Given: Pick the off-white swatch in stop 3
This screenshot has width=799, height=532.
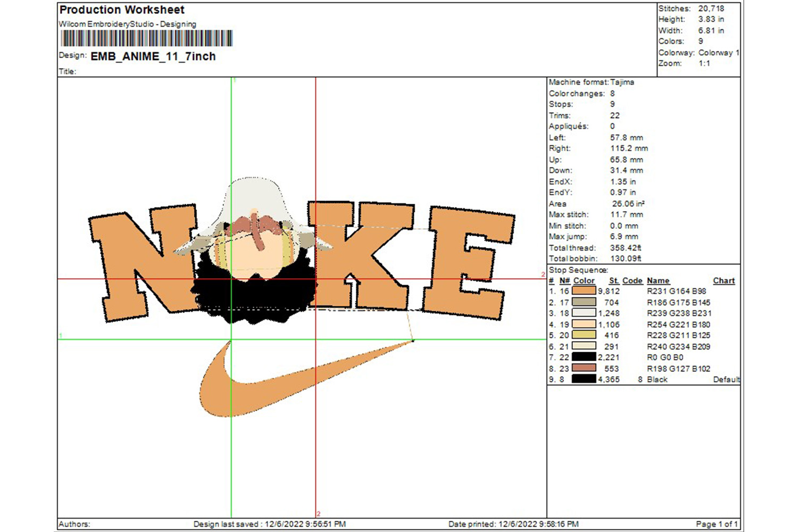Looking at the screenshot, I should (584, 313).
